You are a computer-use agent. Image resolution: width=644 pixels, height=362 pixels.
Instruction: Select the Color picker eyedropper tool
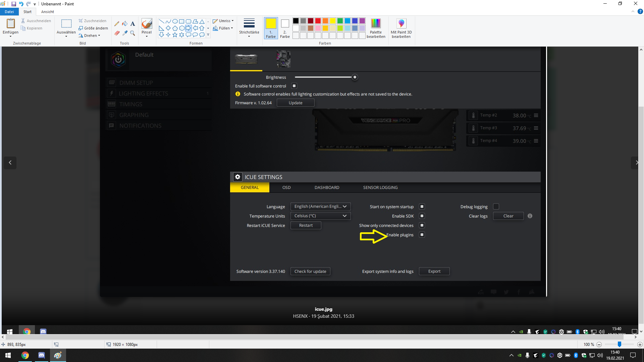pos(125,33)
